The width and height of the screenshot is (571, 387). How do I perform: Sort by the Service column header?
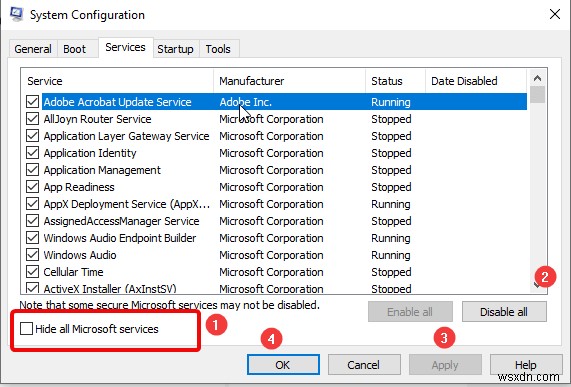click(x=117, y=81)
